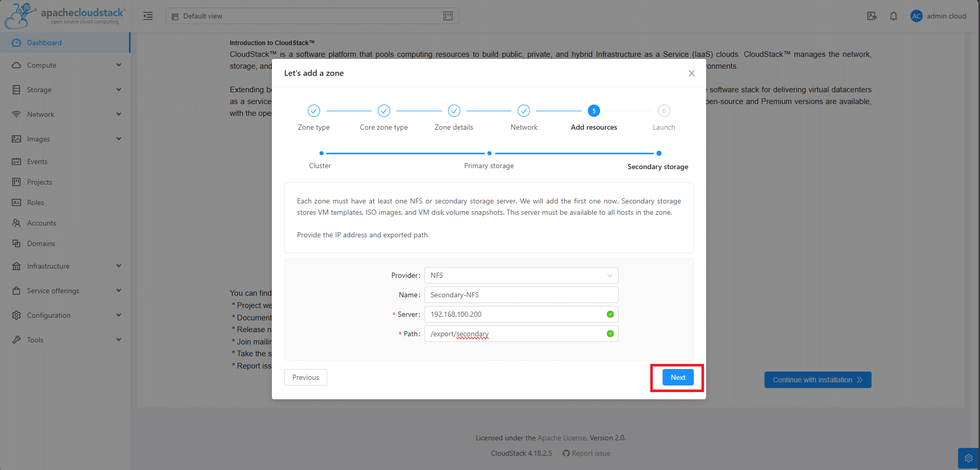
Task: Click the Events calendar icon
Action: tap(16, 161)
